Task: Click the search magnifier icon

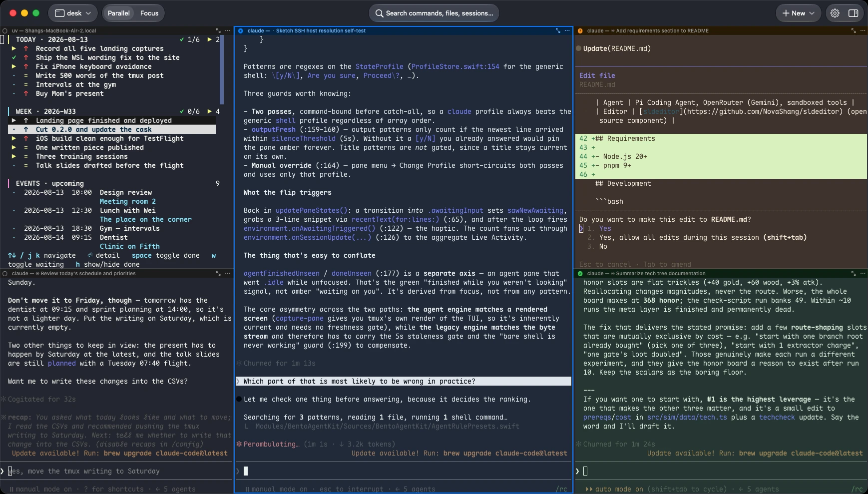Action: 380,13
